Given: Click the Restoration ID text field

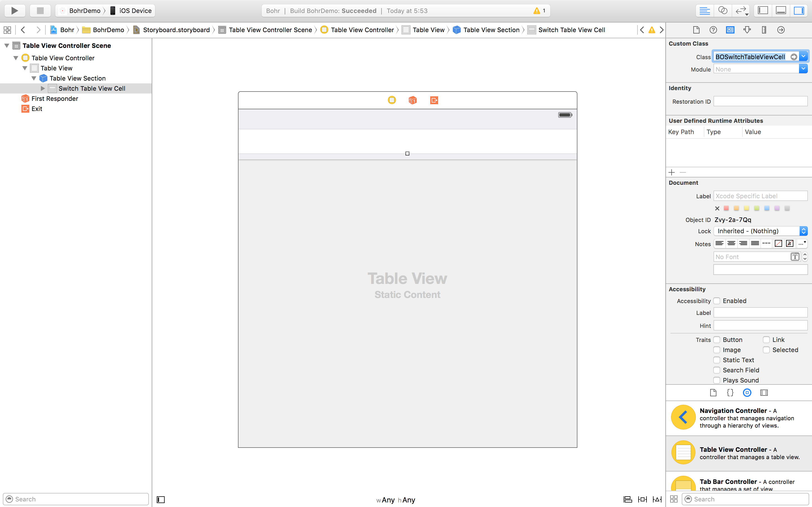Looking at the screenshot, I should (x=760, y=102).
